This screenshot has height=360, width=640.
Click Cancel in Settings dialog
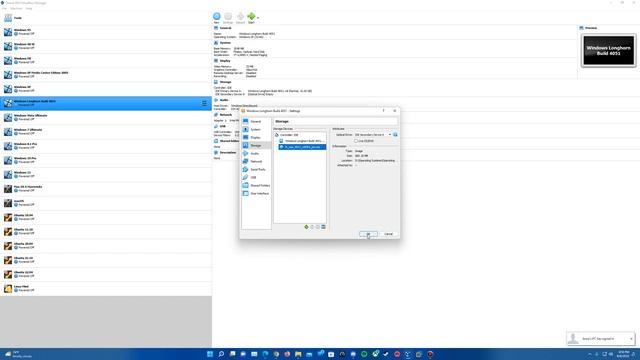click(388, 234)
